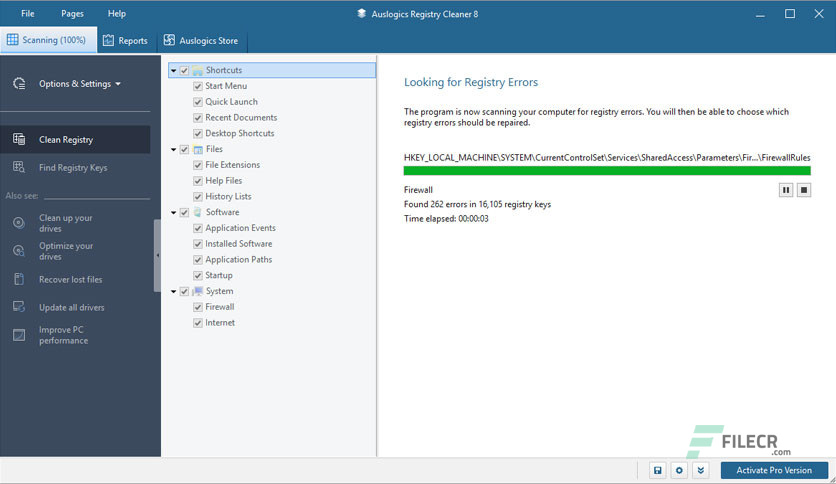Click the Shortcuts folder icon

[197, 70]
